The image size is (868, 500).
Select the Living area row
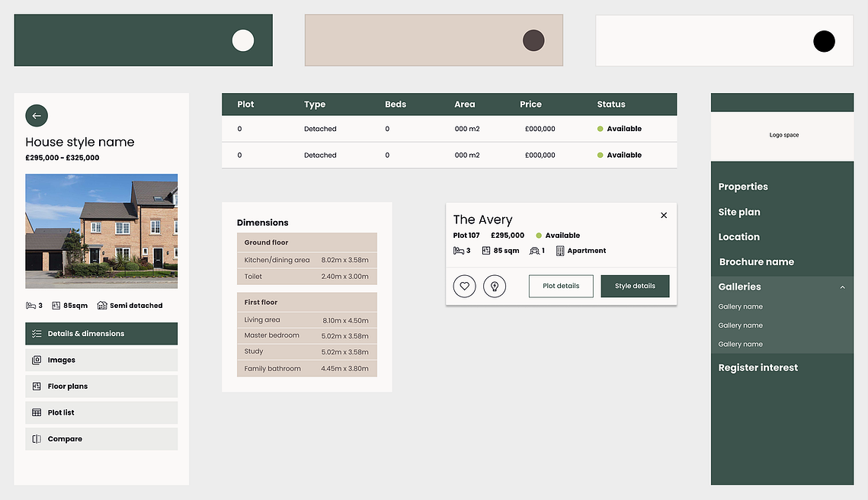click(306, 320)
